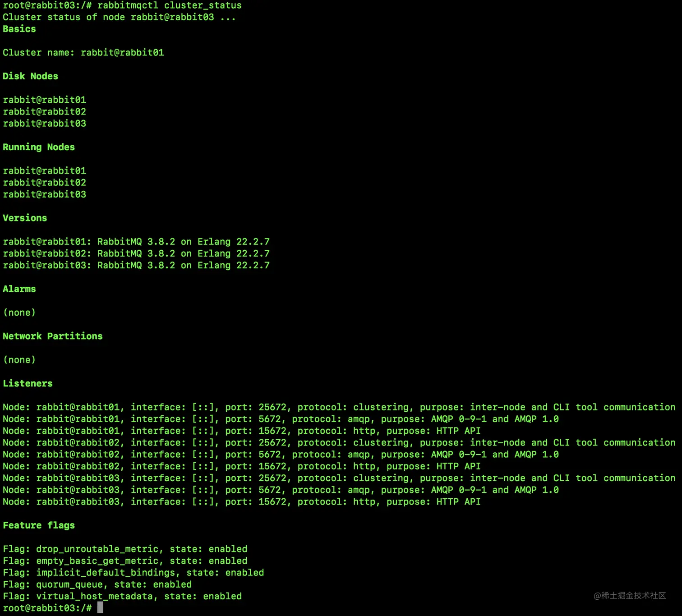Screen dimensions: 682x616
Task: Click the 'empty_basic_get_metric' flag line
Action: tap(125, 561)
